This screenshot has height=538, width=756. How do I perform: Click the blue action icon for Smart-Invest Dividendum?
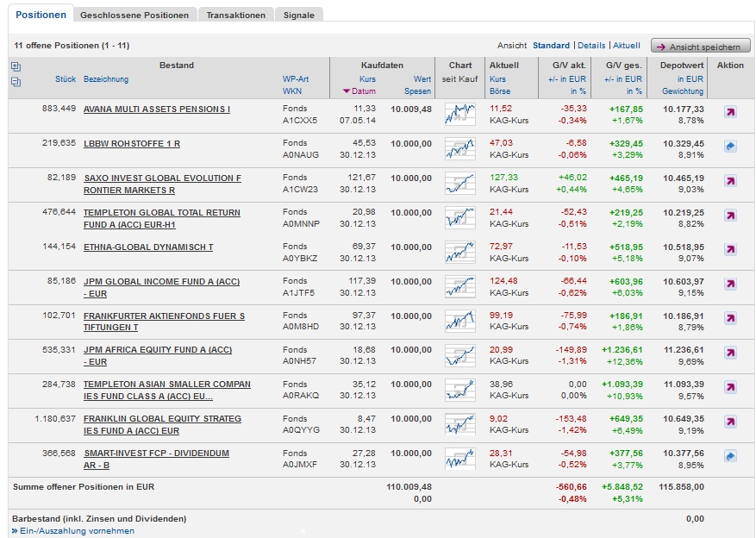coord(729,456)
